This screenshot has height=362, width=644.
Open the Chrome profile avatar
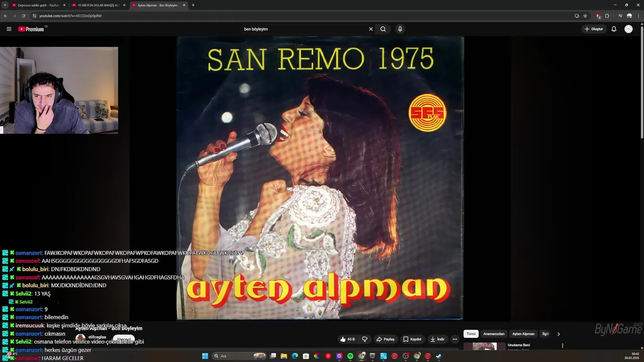click(x=629, y=16)
